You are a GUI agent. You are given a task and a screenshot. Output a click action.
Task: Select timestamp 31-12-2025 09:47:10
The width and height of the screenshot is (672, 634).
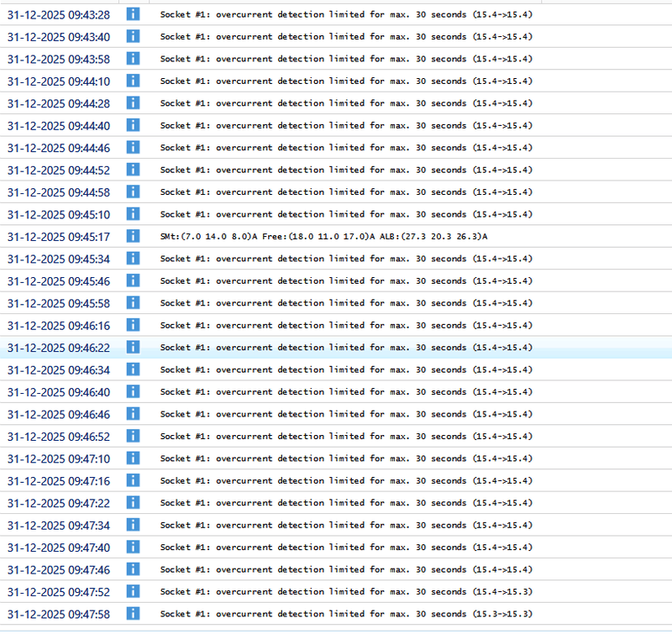[x=59, y=459]
